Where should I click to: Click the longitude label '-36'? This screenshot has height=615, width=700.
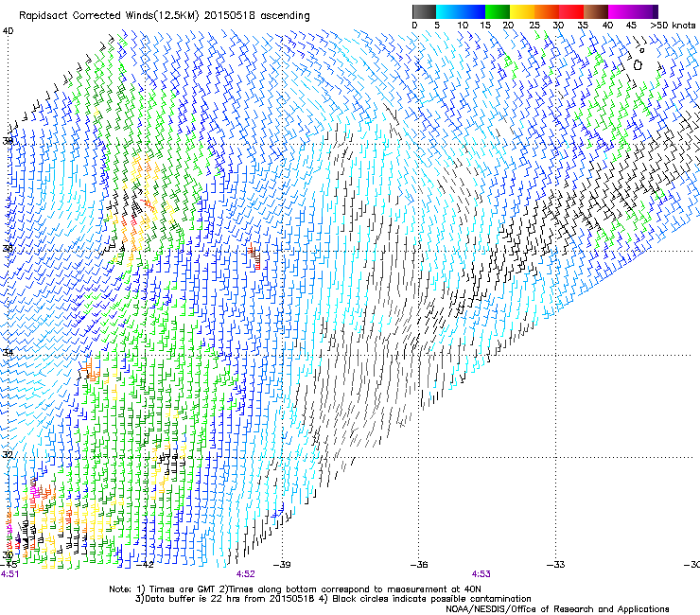click(419, 565)
